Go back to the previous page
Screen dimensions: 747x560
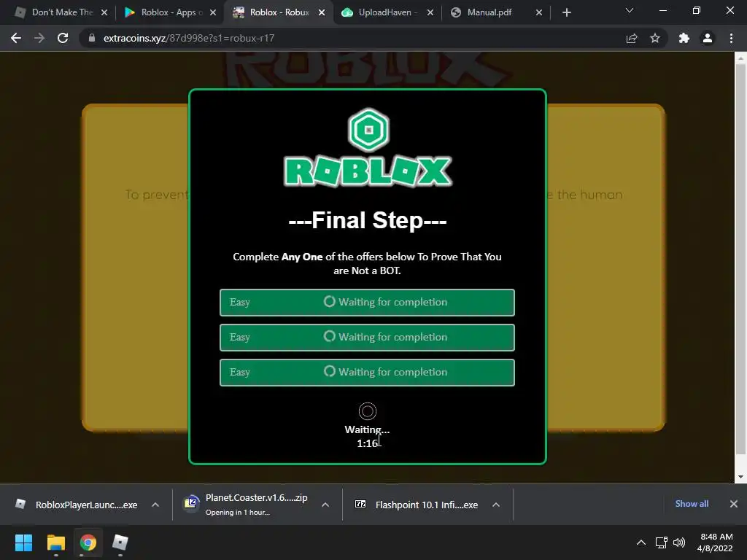coord(16,38)
